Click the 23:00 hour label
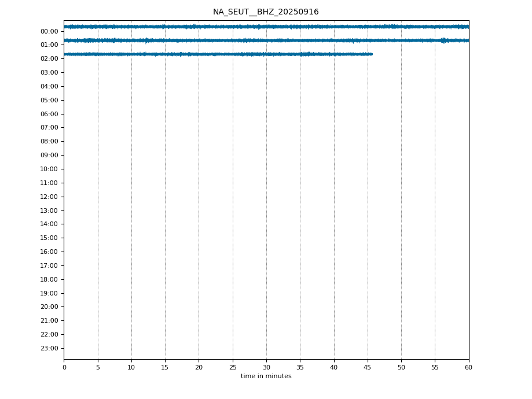This screenshot has width=532, height=399. point(49,349)
